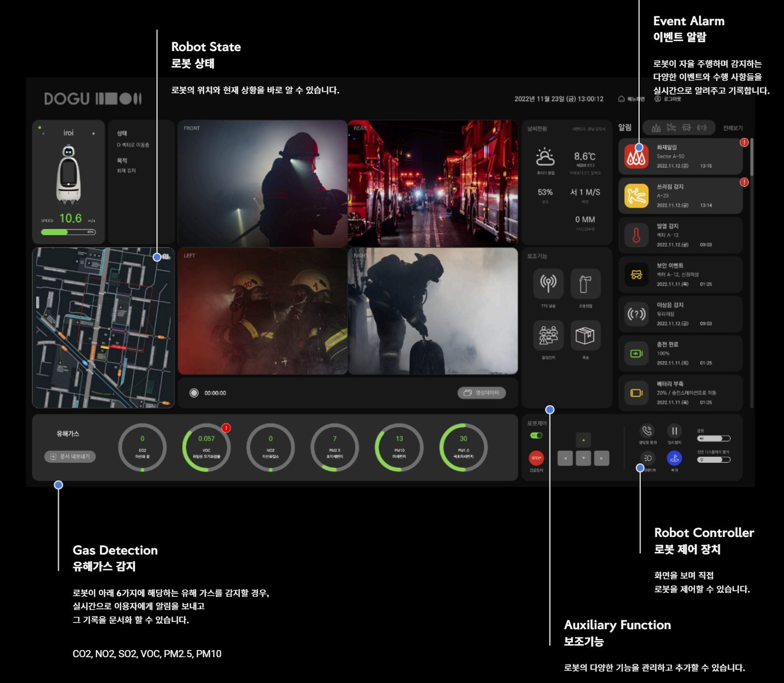The image size is (784, 683).
Task: Activate the fire extinguisher auxiliary function
Action: (585, 283)
